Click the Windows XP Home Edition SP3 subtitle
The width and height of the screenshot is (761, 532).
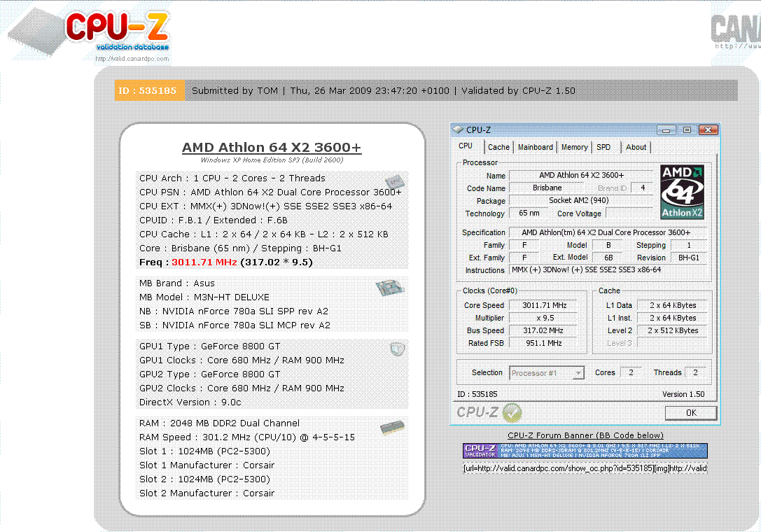pyautogui.click(x=272, y=160)
